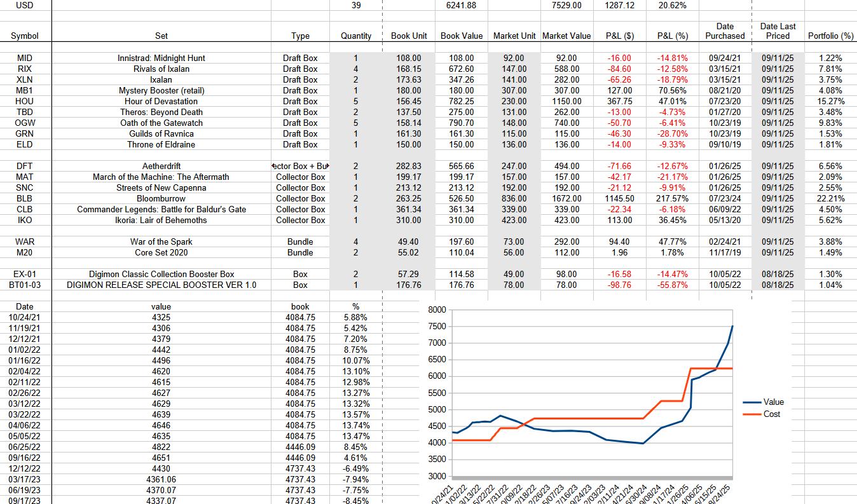Click the "Bloomburrow" set name cell
The image size is (857, 504).
pos(161,198)
